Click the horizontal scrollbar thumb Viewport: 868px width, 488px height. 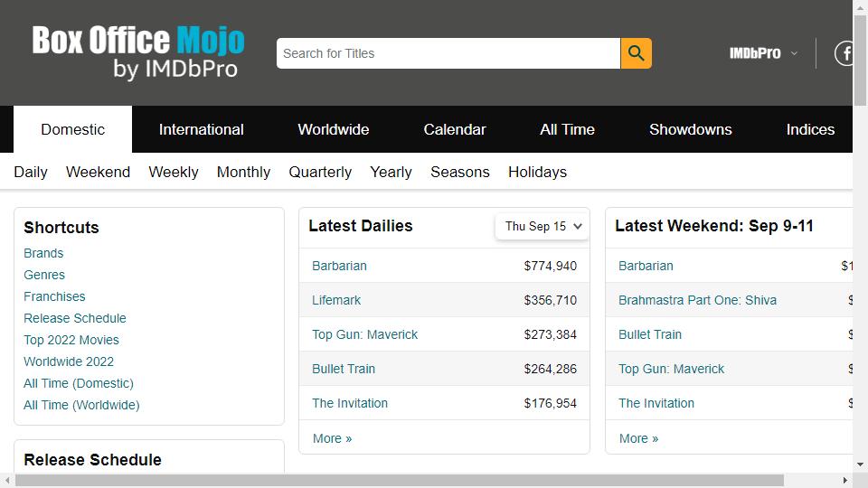pos(399,480)
